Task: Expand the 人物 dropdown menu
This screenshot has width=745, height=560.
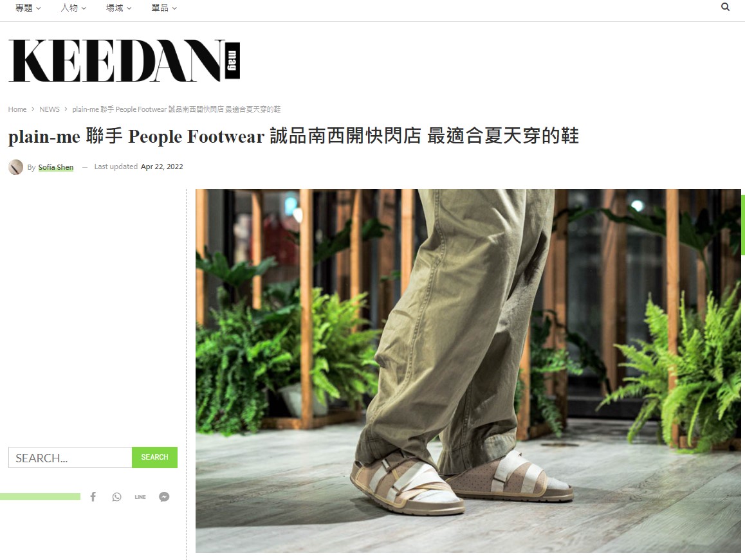Action: click(x=73, y=8)
